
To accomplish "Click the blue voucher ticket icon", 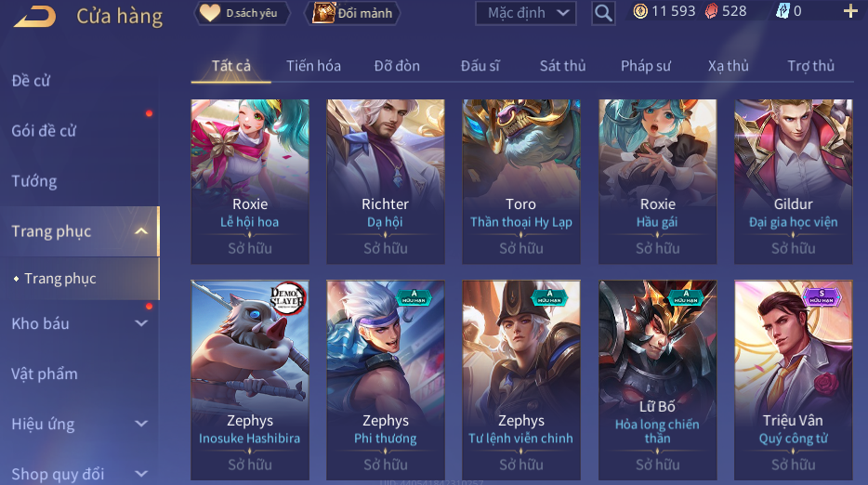I will pos(783,11).
